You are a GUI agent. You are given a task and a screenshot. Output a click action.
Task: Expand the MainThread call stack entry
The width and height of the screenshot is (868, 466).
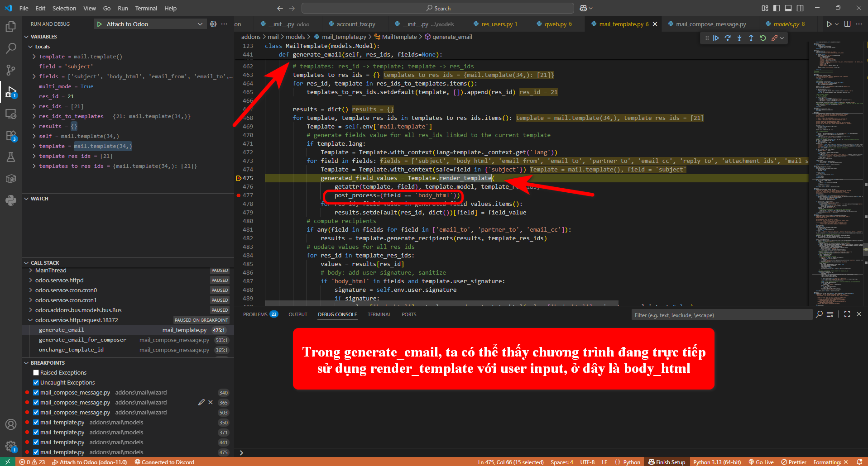(x=31, y=271)
